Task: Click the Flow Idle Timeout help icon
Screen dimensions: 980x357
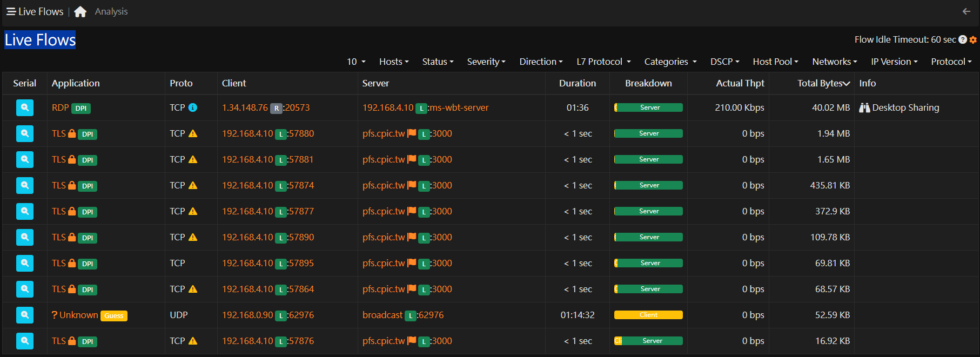Action: point(963,39)
